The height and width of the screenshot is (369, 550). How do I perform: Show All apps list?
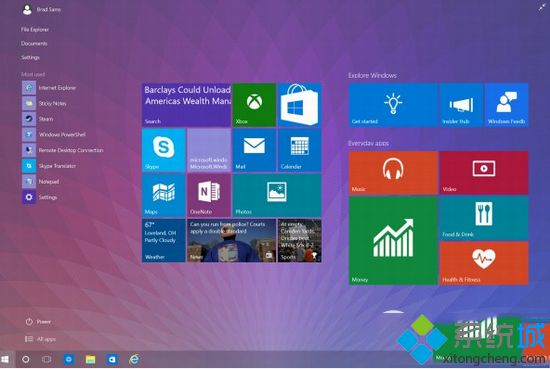coord(40,339)
